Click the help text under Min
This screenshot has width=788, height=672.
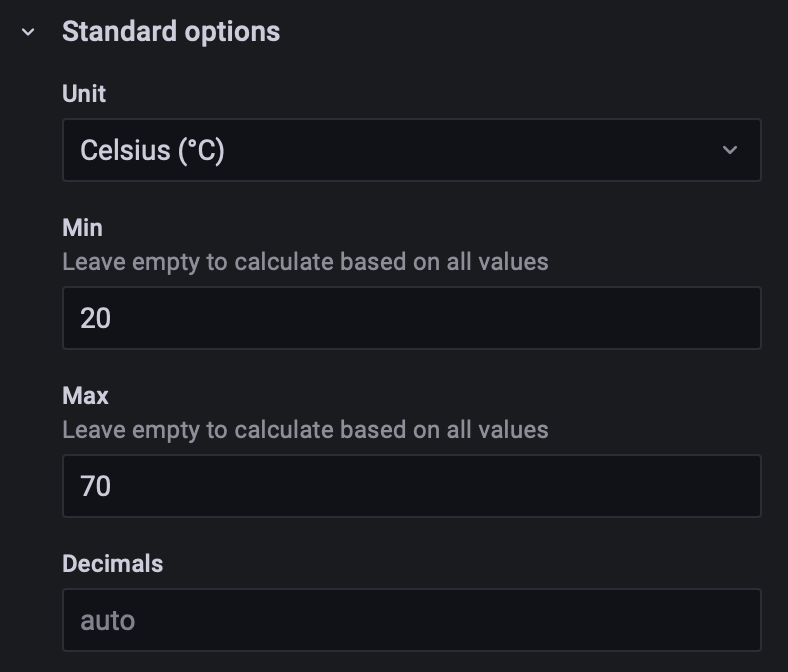point(305,262)
